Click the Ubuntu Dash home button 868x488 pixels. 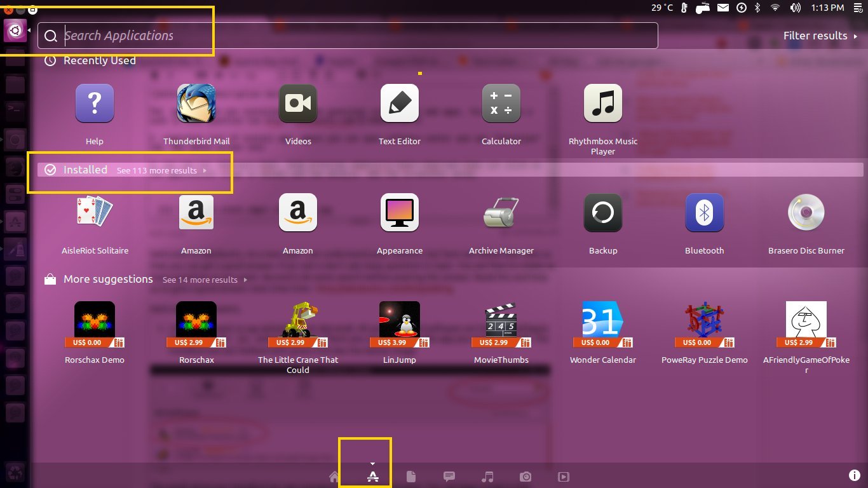15,30
